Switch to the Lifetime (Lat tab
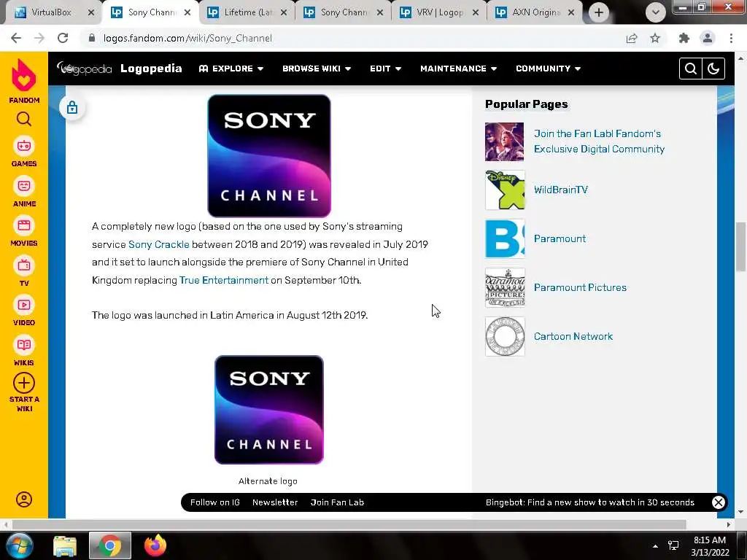Image resolution: width=747 pixels, height=560 pixels. point(248,12)
